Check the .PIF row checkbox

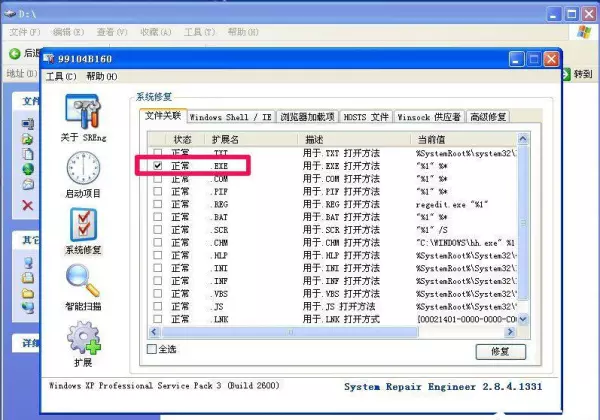tap(157, 191)
